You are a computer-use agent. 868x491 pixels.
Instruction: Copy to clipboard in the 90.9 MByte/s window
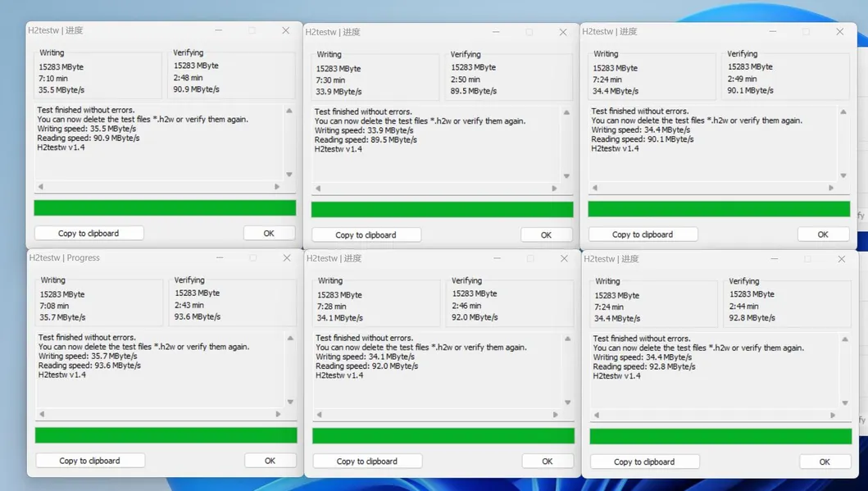(x=89, y=234)
